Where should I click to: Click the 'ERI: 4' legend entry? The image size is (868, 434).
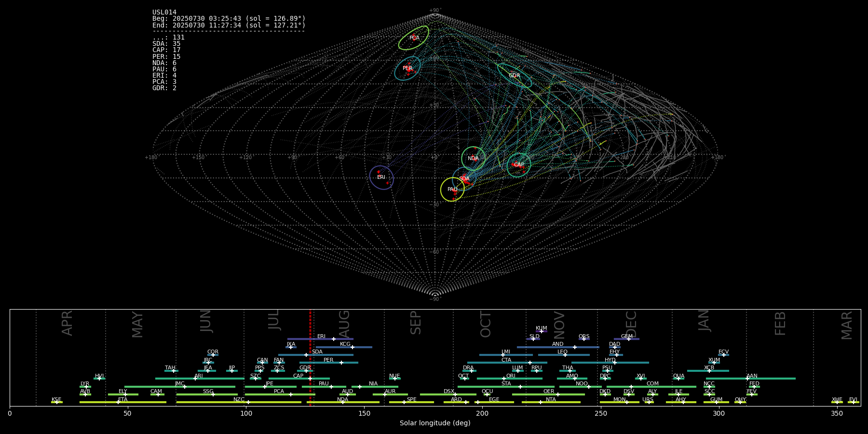[164, 76]
